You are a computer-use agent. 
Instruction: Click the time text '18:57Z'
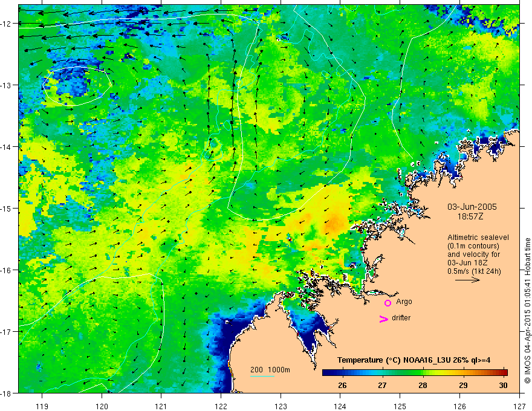coord(470,216)
